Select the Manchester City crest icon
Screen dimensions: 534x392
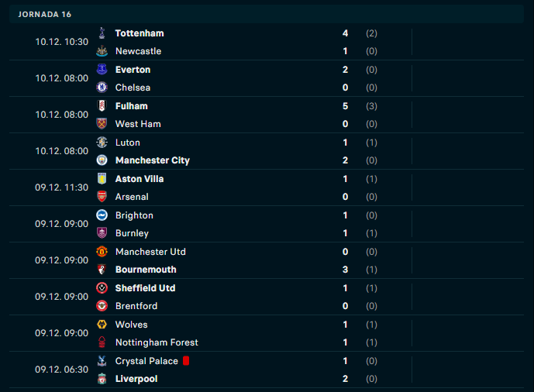pos(102,160)
